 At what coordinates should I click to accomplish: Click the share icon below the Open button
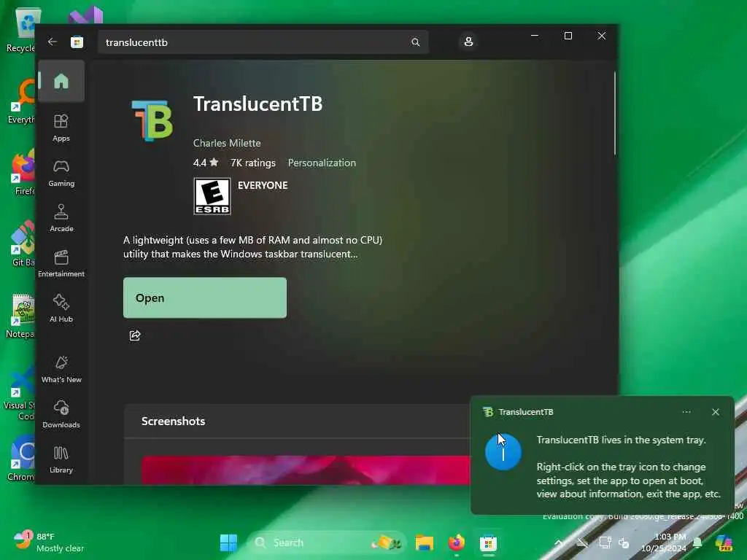(135, 335)
